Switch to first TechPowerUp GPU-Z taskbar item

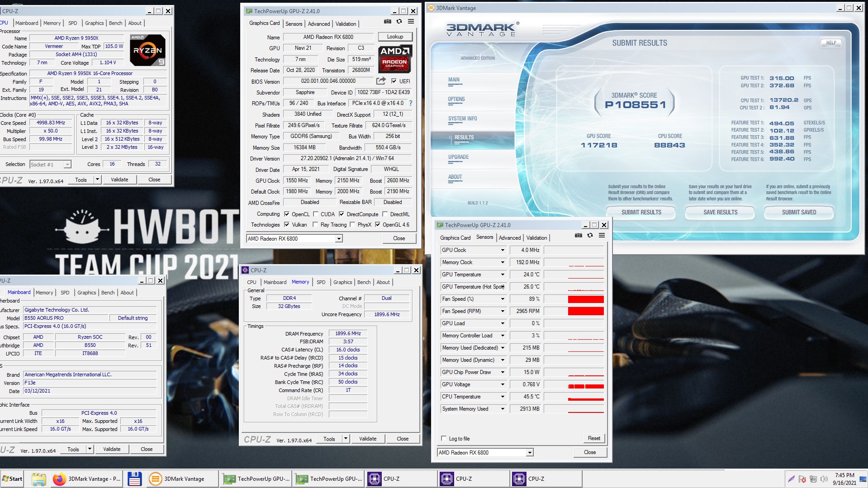256,479
